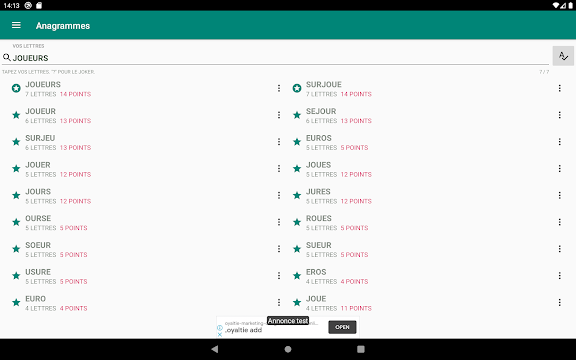Click the star icon next to JURES
The height and width of the screenshot is (360, 576).
[x=297, y=195]
